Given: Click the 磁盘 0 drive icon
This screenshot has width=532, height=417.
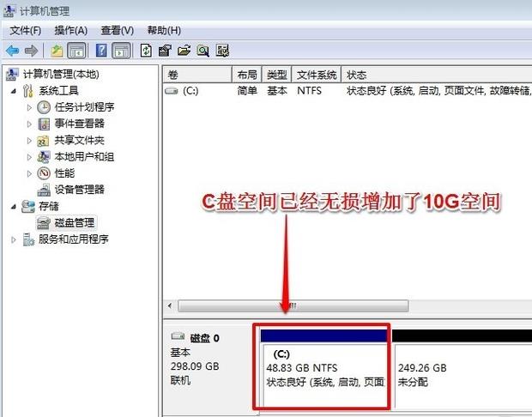Looking at the screenshot, I should tap(178, 335).
